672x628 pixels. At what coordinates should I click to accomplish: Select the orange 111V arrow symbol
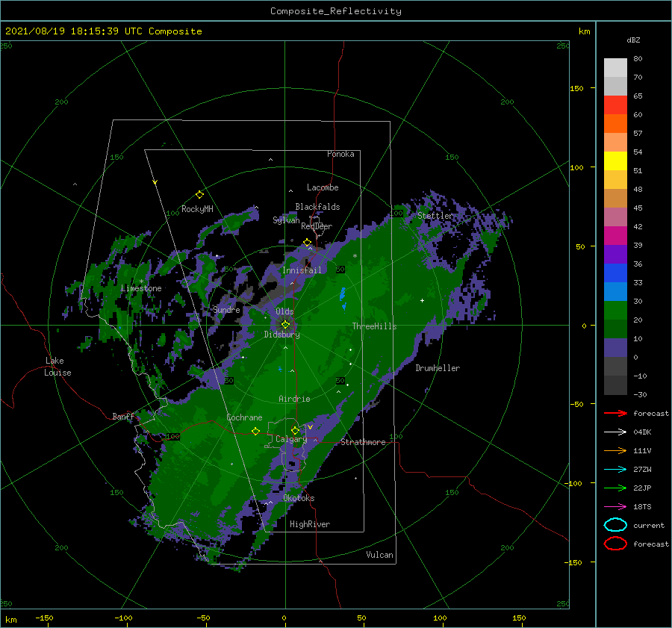[615, 450]
